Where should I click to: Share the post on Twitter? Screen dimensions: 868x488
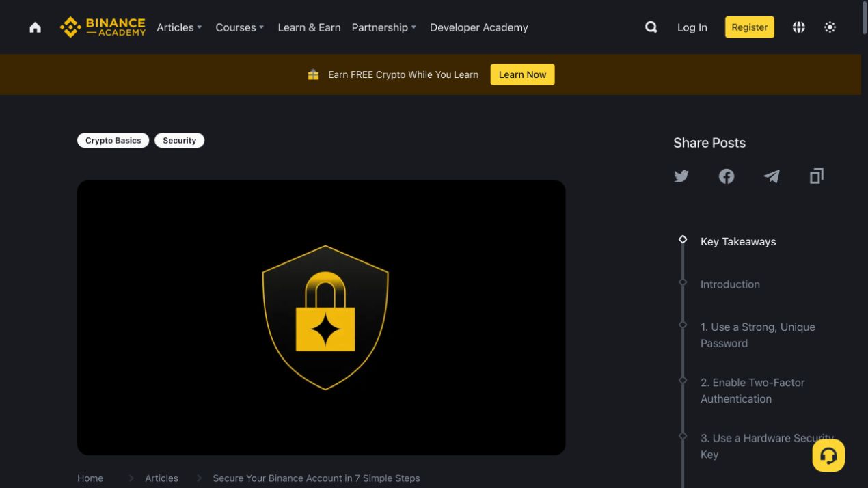coord(681,176)
